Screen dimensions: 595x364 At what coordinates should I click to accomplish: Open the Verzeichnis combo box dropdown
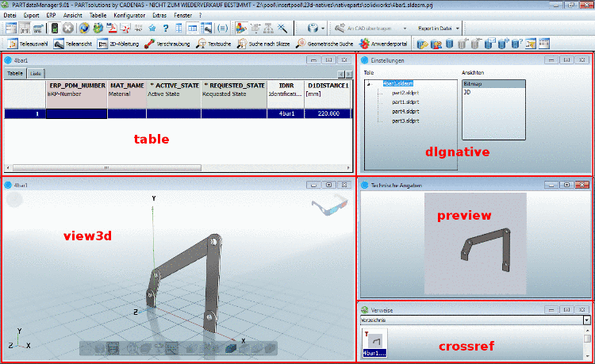(x=586, y=320)
